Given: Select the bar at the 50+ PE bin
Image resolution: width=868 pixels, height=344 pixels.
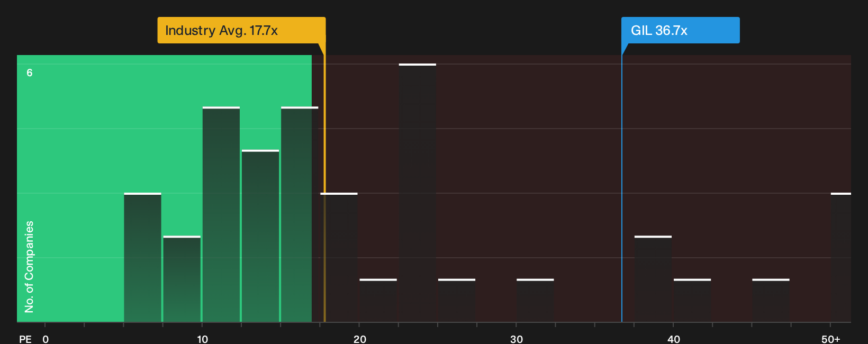Looking at the screenshot, I should 841,257.
